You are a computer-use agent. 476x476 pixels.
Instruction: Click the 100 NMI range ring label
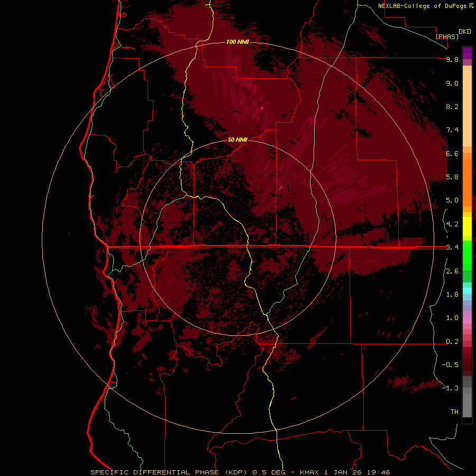237,42
